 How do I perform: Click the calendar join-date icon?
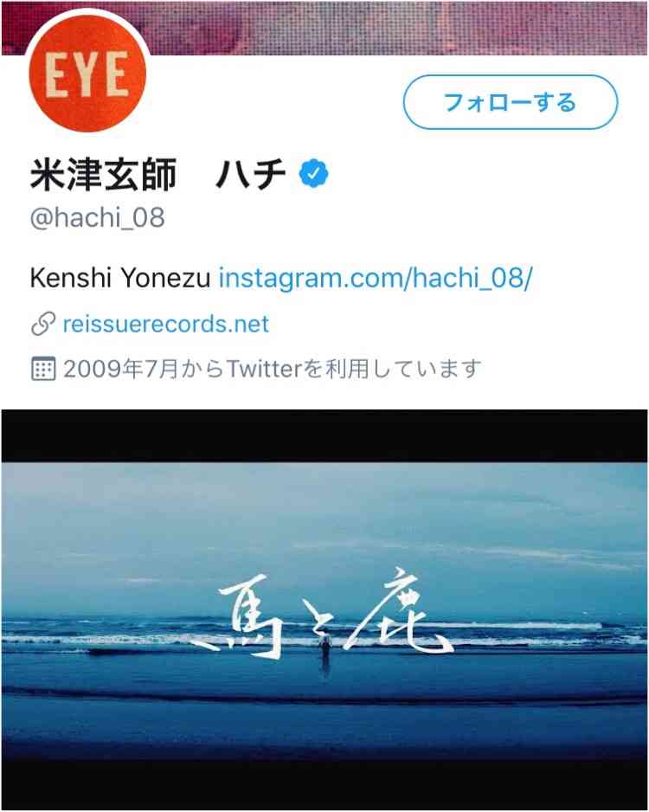43,369
